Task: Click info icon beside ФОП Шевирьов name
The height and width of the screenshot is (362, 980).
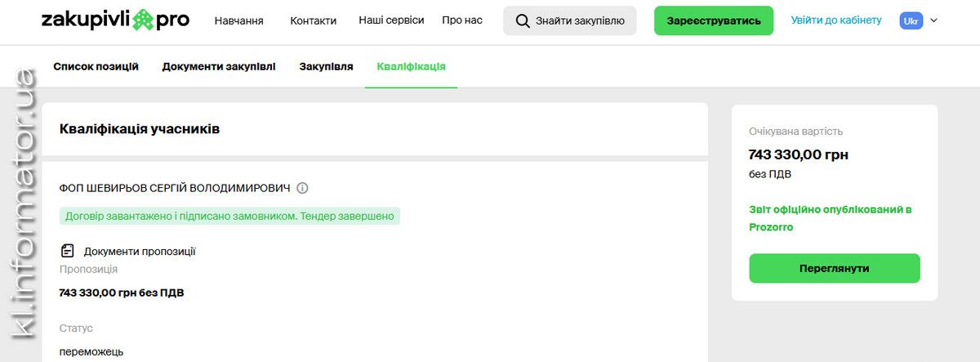Action: point(302,188)
